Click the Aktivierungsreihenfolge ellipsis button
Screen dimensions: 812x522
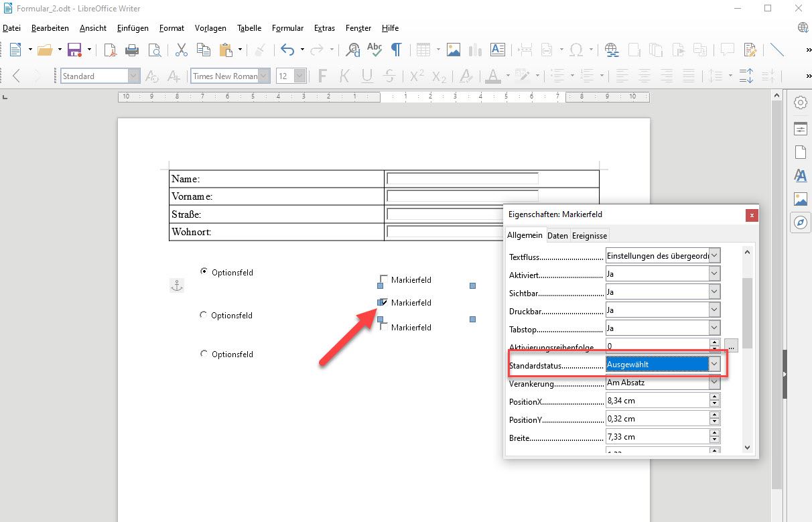tap(731, 346)
